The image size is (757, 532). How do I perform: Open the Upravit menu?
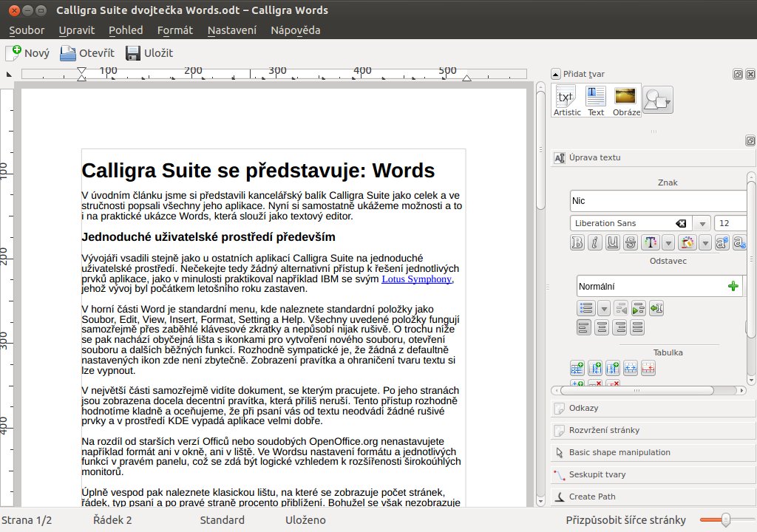tap(77, 30)
